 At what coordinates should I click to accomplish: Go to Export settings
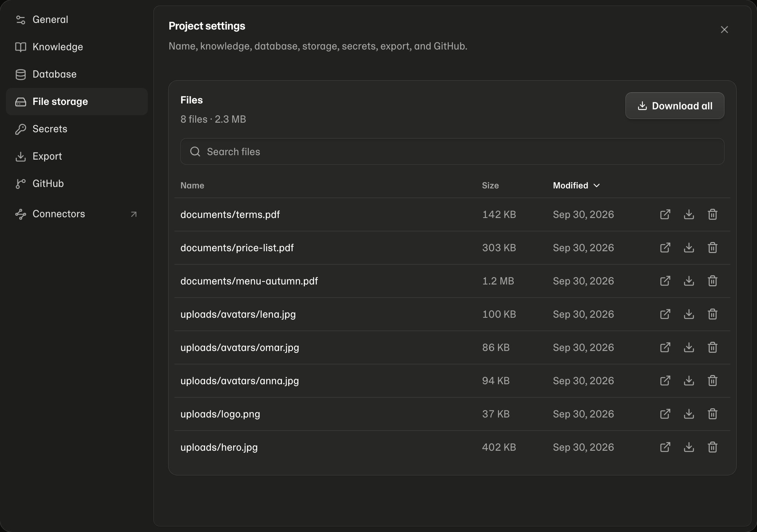pos(77,156)
